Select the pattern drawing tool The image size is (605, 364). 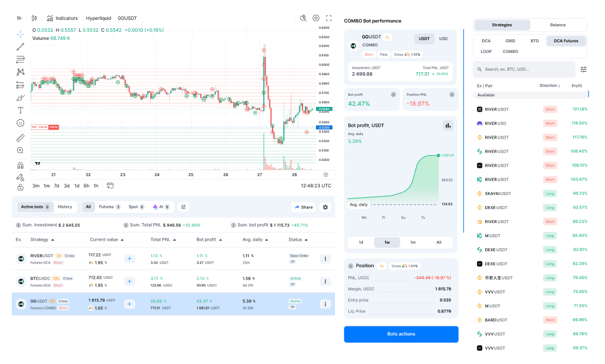[x=21, y=72]
